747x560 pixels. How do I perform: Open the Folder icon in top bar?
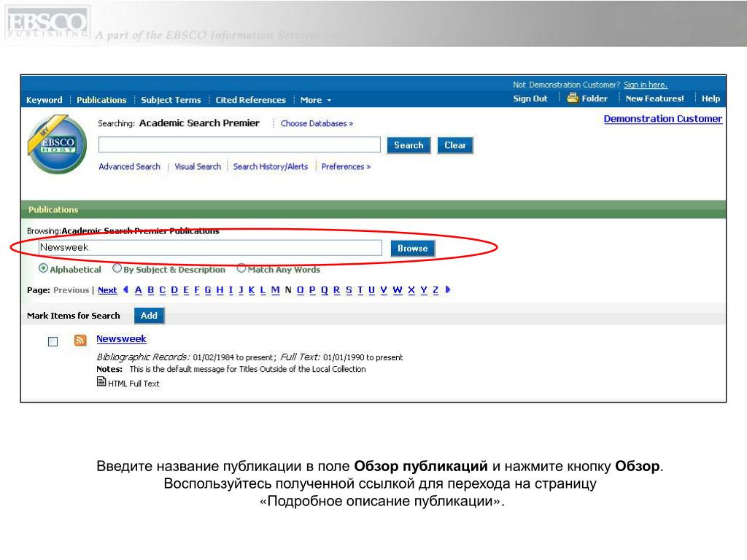[572, 98]
